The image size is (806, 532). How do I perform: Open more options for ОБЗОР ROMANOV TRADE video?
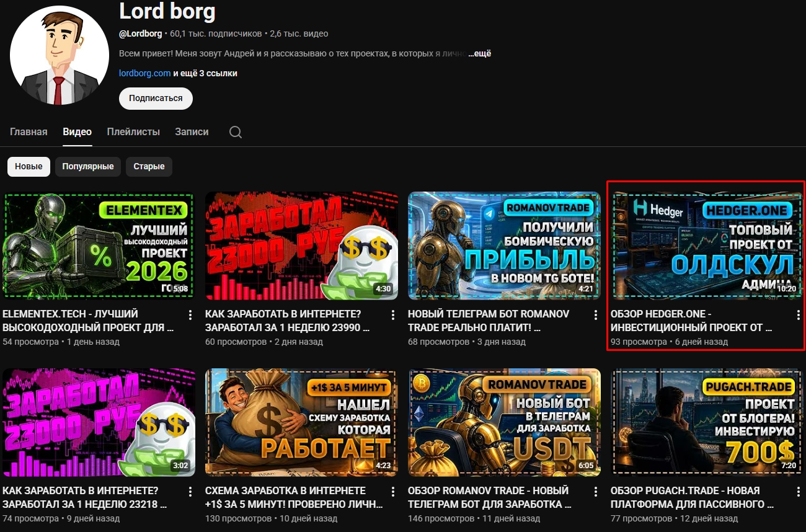(x=596, y=492)
